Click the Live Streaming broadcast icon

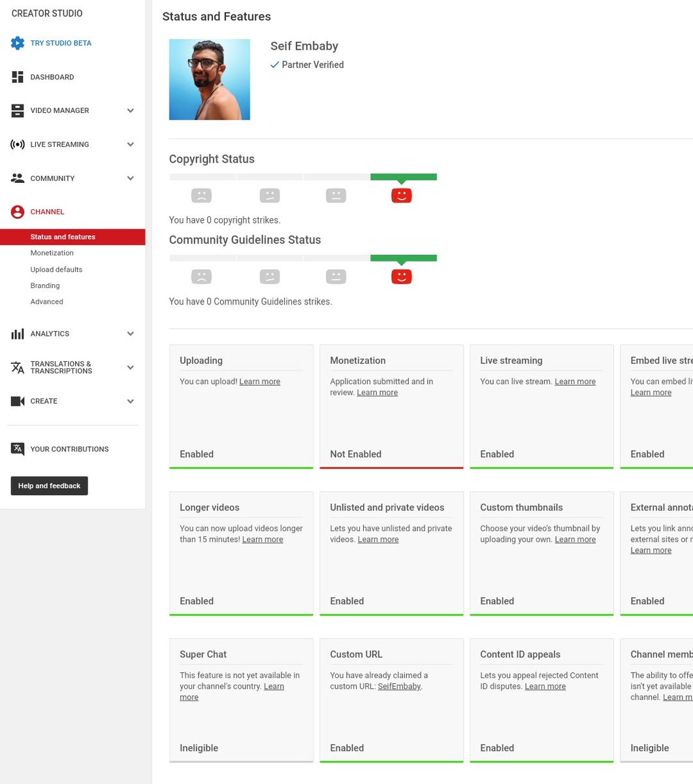[18, 144]
